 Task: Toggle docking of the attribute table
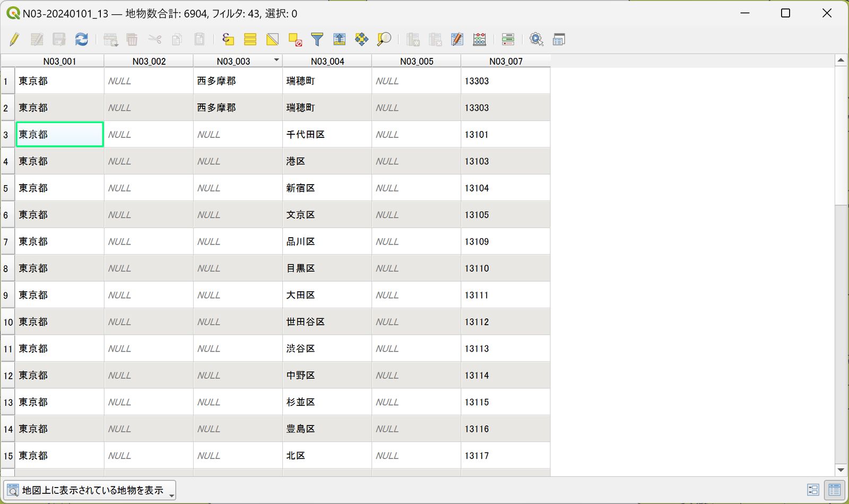[x=559, y=39]
